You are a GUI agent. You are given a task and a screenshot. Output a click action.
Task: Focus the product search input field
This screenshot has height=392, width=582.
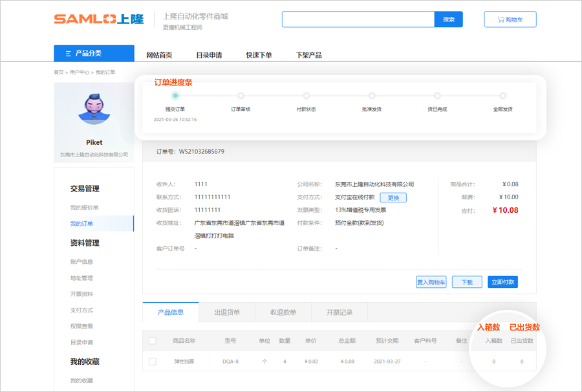tap(358, 19)
